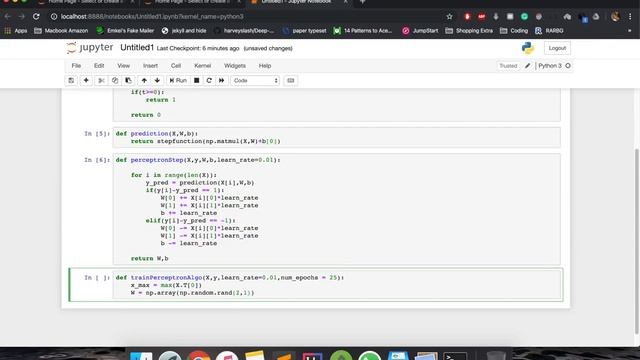Open Chrome's three-dot menu
The width and height of the screenshot is (640, 360).
(630, 17)
